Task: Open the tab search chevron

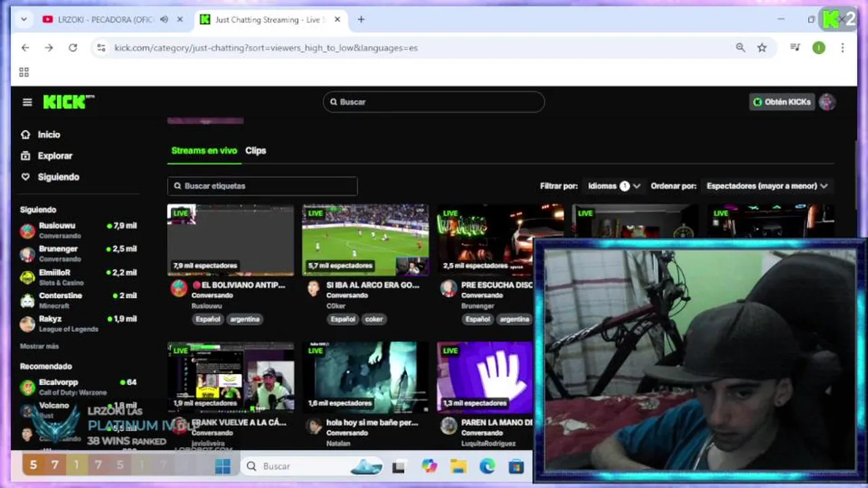Action: [24, 20]
